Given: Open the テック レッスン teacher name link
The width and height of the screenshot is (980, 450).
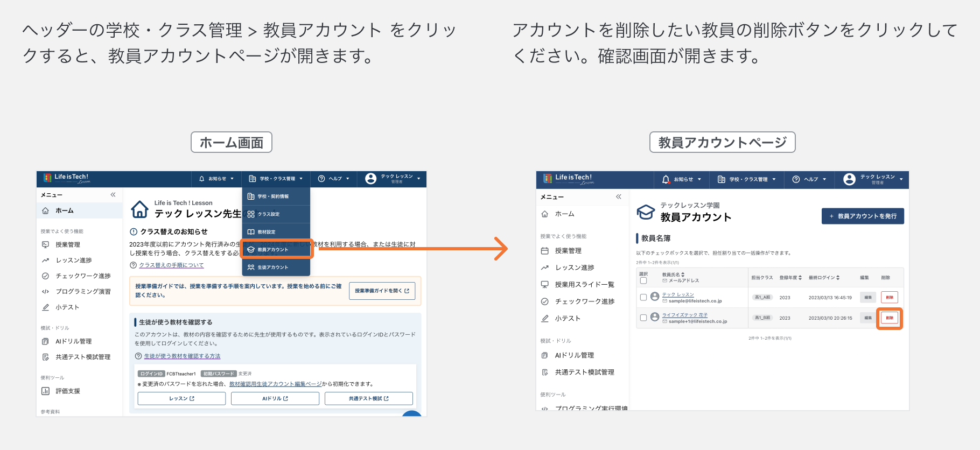Looking at the screenshot, I should click(x=678, y=294).
